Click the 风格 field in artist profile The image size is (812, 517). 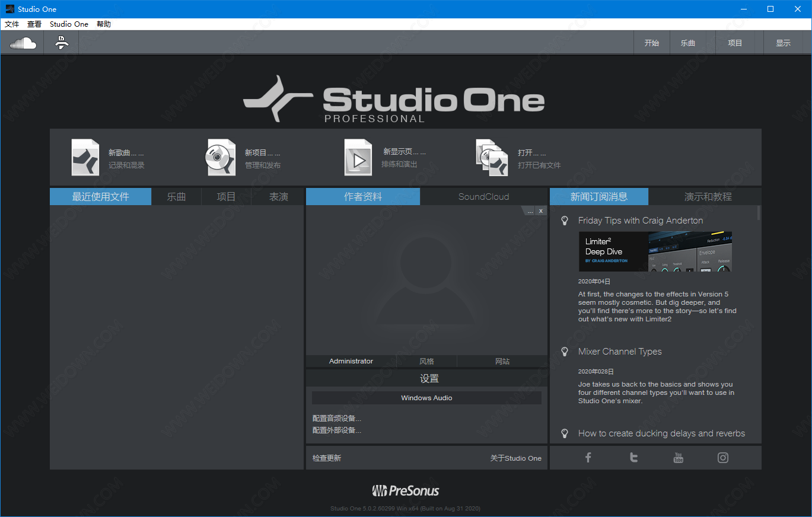point(426,361)
